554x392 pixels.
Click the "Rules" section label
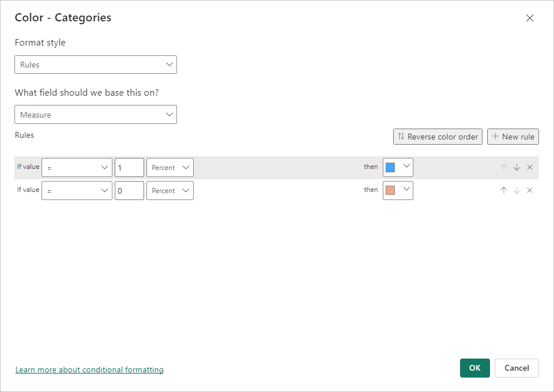[x=24, y=135]
